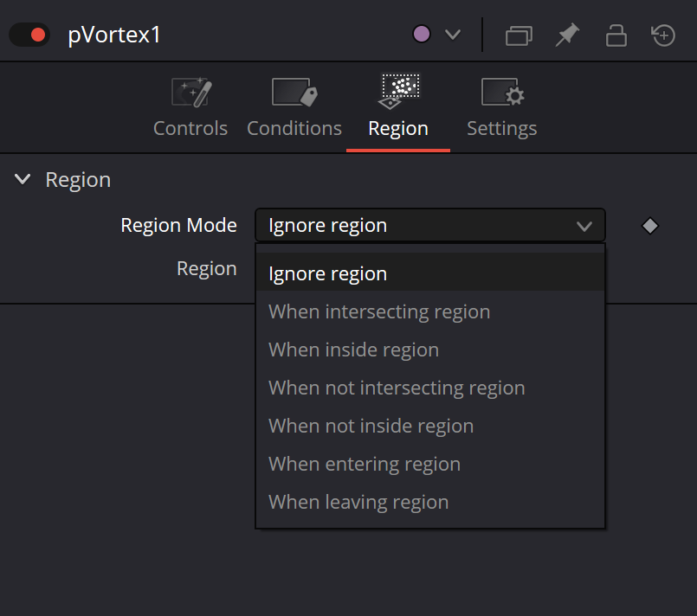
Task: Select the Region tab
Action: (398, 108)
